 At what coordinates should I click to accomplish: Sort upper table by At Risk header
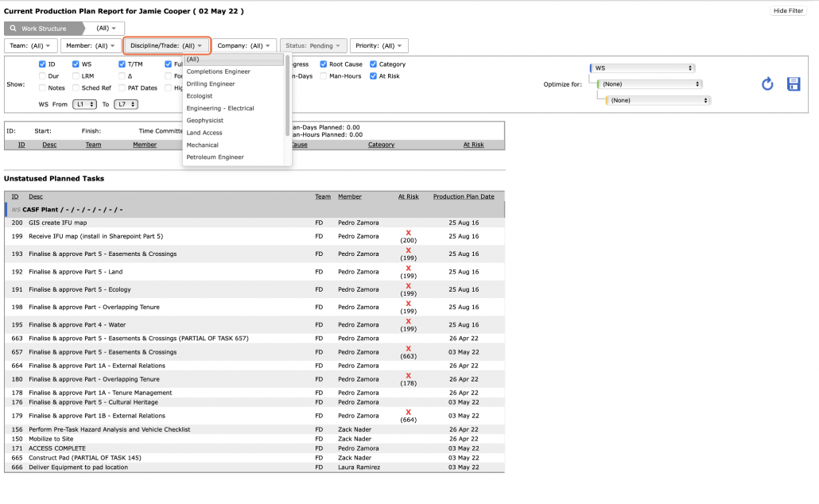pos(473,145)
